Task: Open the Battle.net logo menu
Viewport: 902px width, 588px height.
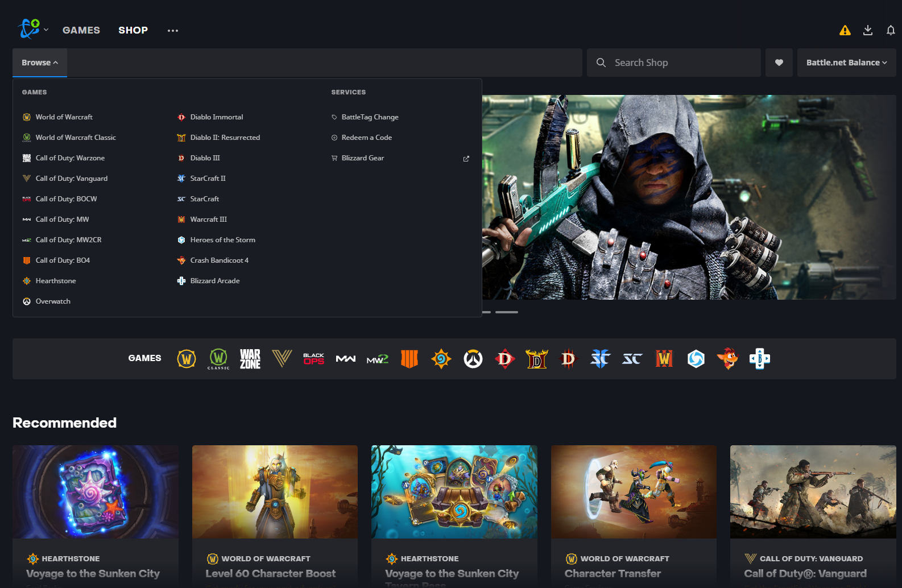Action: coord(32,29)
